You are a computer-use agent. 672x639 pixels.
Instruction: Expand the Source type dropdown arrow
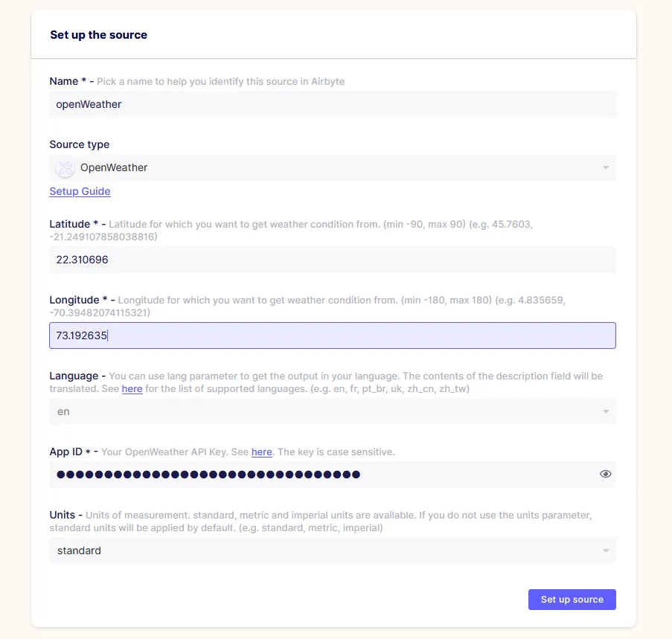pos(606,167)
